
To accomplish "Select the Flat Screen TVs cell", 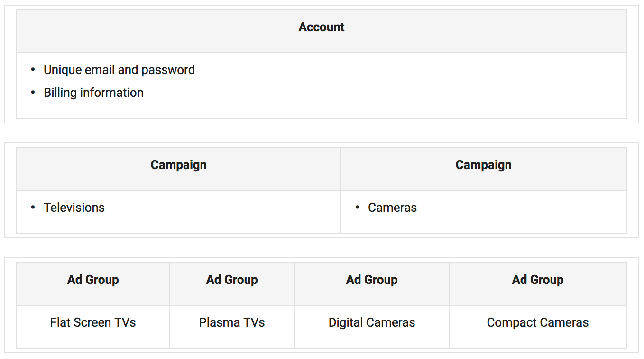I will coord(93,323).
